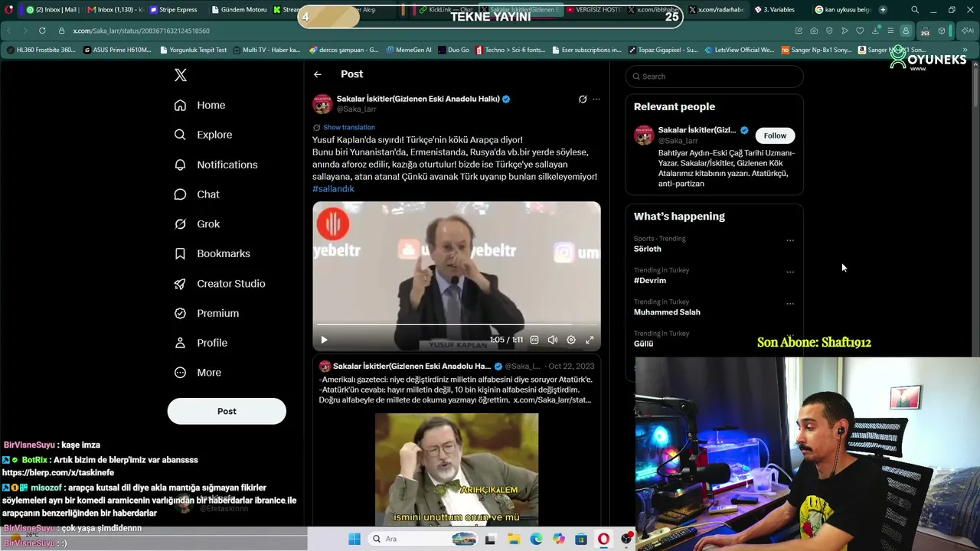Open Microsoft Edge from taskbar
Screen dimensions: 980x551
536,539
